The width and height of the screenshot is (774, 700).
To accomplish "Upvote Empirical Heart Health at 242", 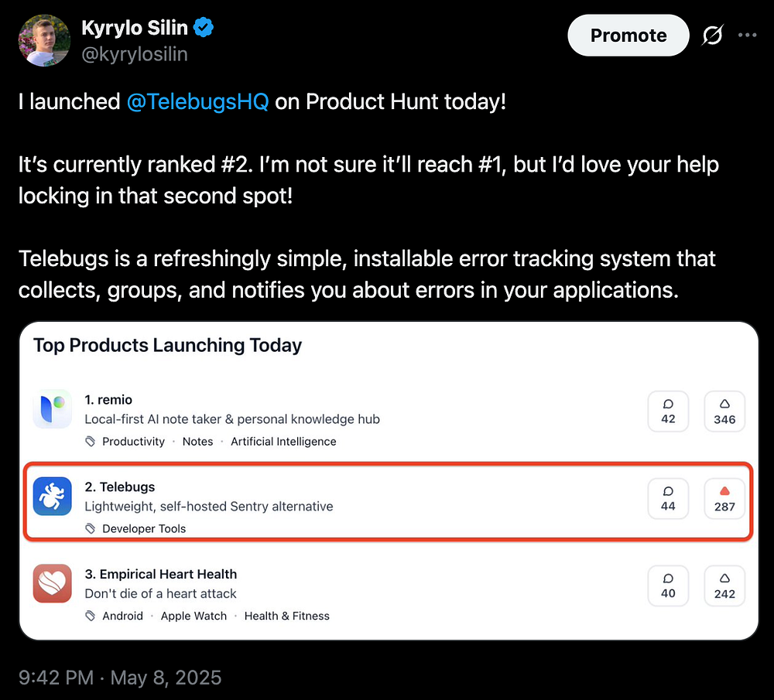I will [724, 586].
